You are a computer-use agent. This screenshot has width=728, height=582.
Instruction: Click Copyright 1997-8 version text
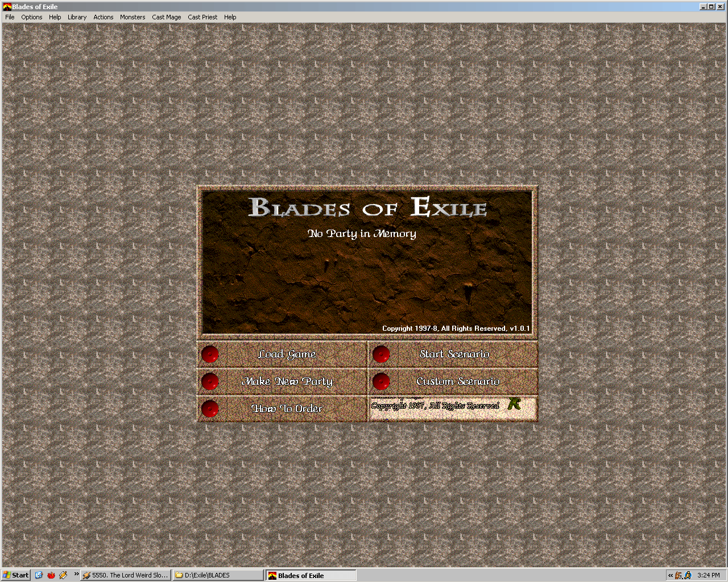click(456, 329)
